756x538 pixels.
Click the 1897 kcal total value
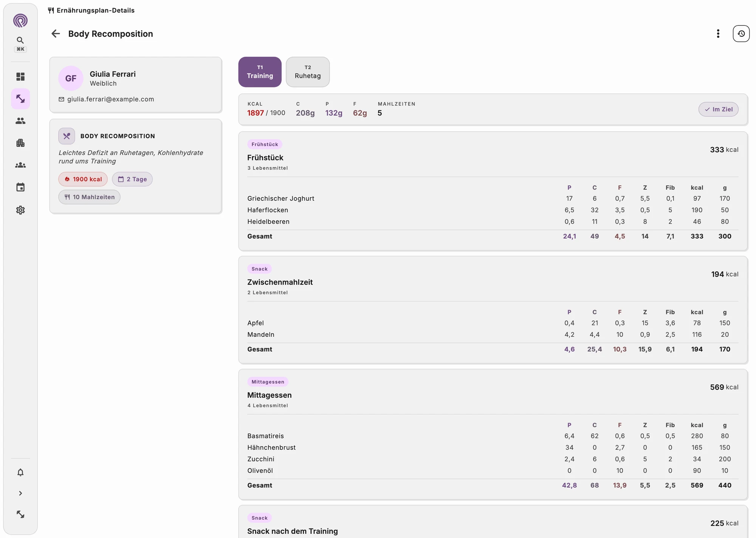coord(256,113)
